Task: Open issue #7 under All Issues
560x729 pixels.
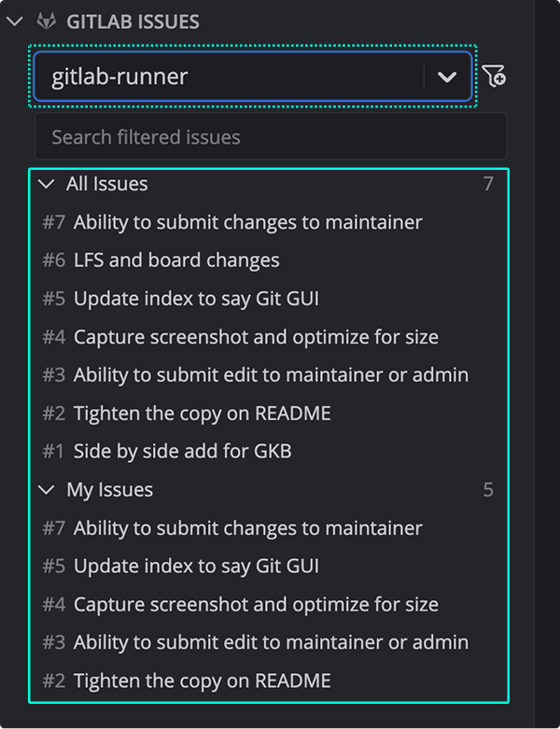Action: point(247,222)
